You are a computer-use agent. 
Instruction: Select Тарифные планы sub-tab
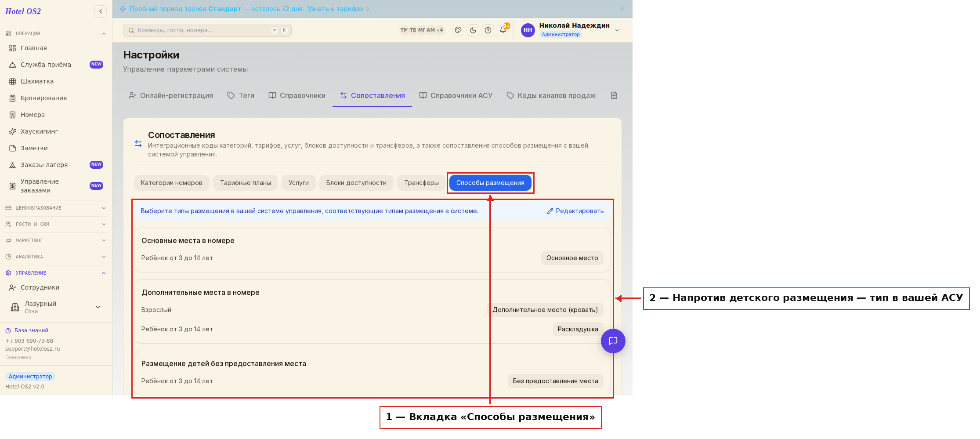pyautogui.click(x=246, y=183)
